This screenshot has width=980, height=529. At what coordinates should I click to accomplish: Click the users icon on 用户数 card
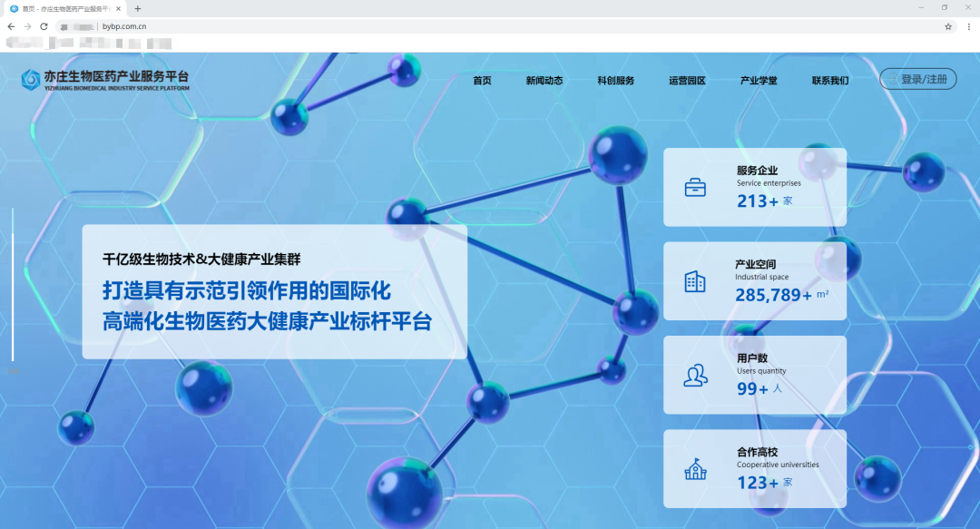point(695,375)
